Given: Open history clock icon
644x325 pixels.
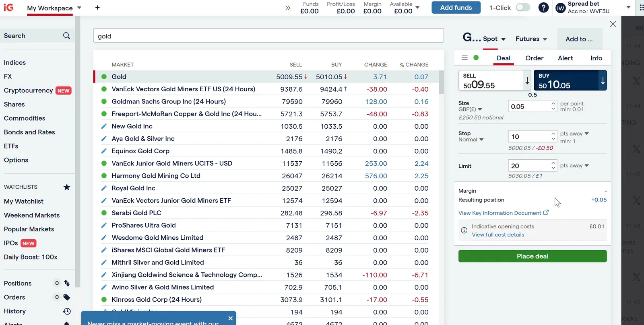Looking at the screenshot, I should 67,311.
